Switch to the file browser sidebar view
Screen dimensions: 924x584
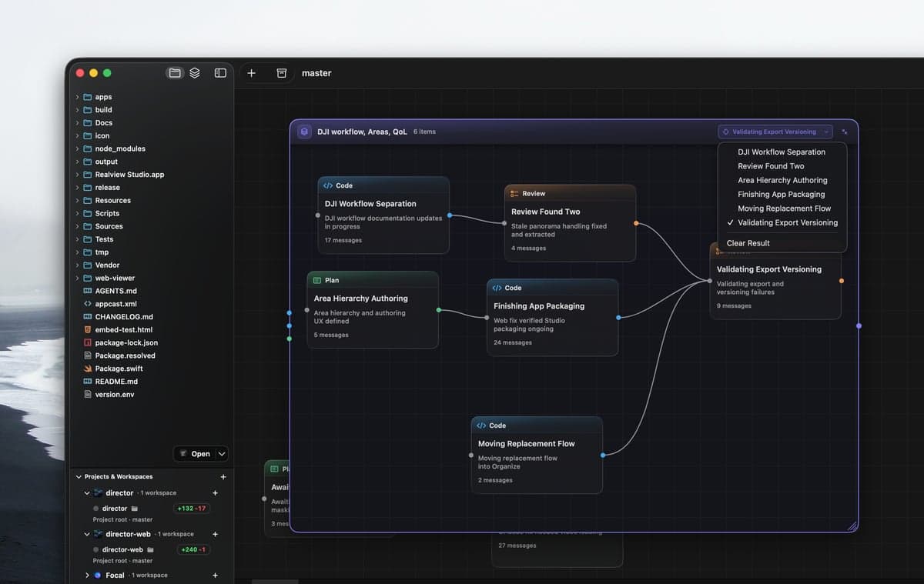[175, 73]
